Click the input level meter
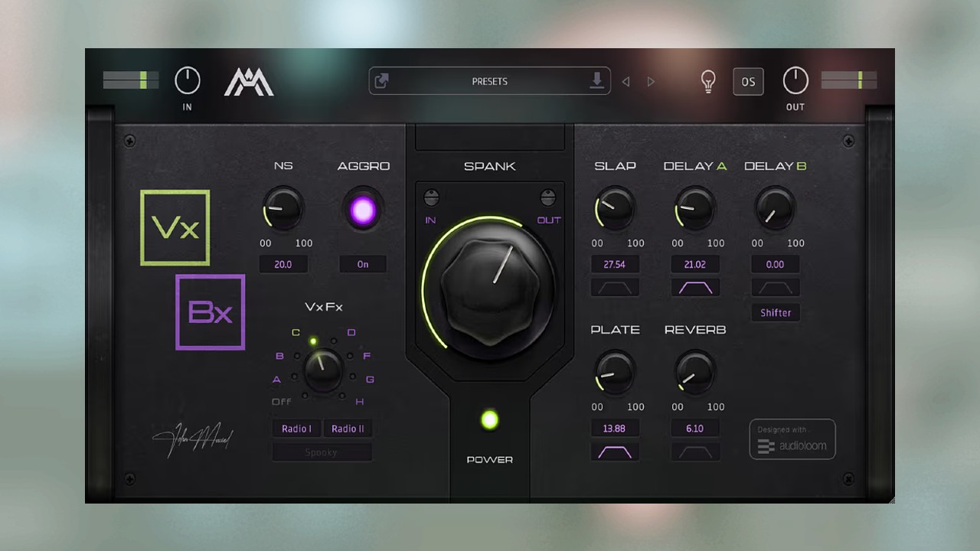 (x=131, y=80)
